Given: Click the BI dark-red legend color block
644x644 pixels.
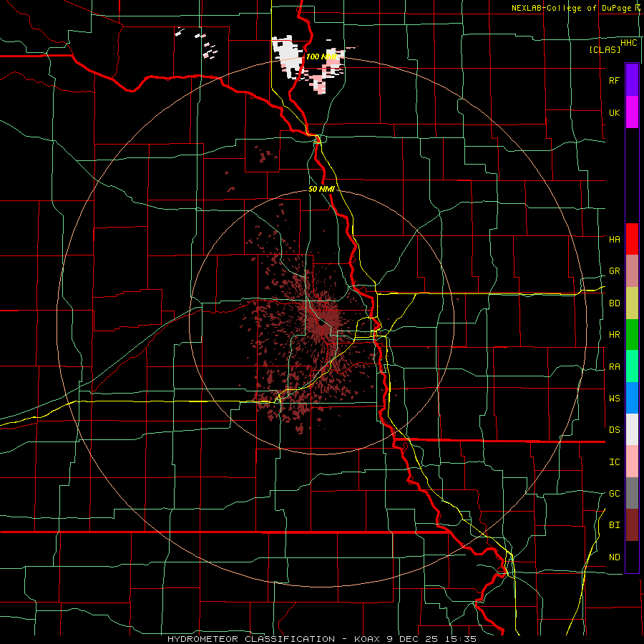Looking at the screenshot, I should tap(632, 525).
